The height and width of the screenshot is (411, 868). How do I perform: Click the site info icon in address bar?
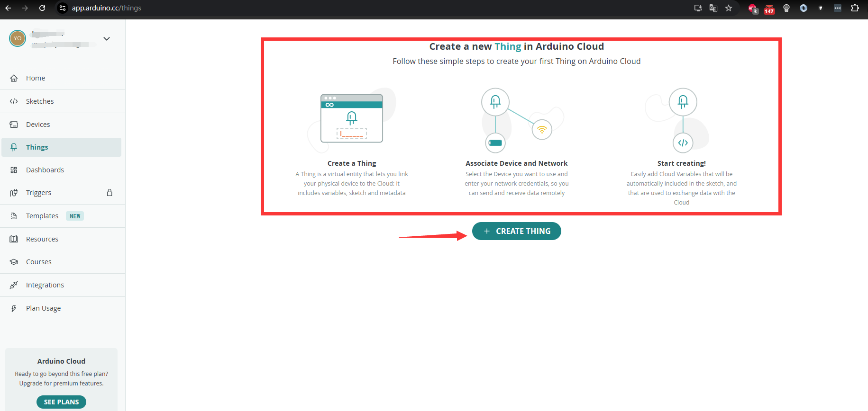pos(63,8)
